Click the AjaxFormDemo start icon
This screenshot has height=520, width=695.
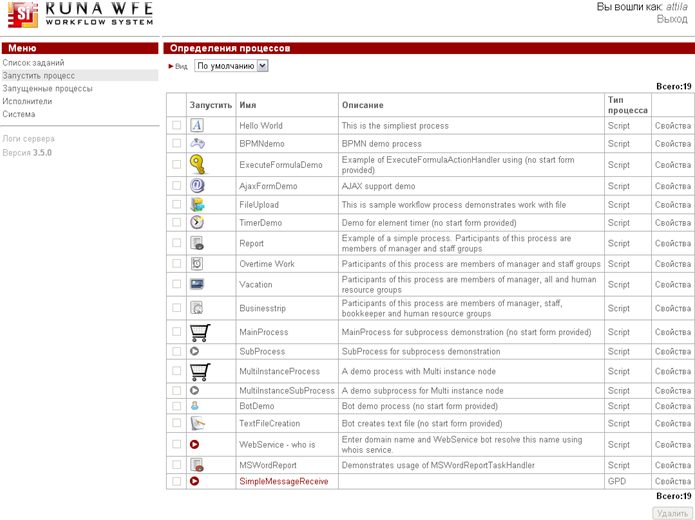point(197,186)
